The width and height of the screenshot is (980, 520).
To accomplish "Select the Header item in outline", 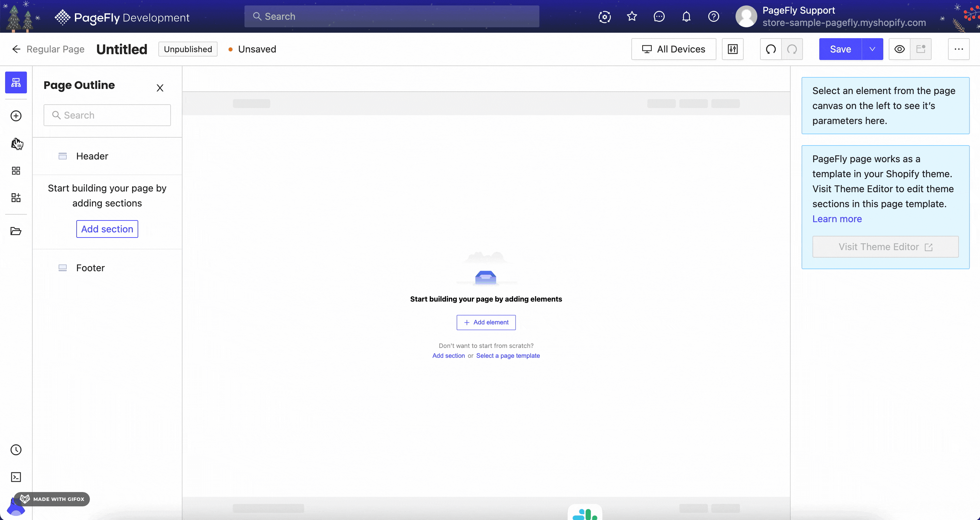I will [x=107, y=156].
